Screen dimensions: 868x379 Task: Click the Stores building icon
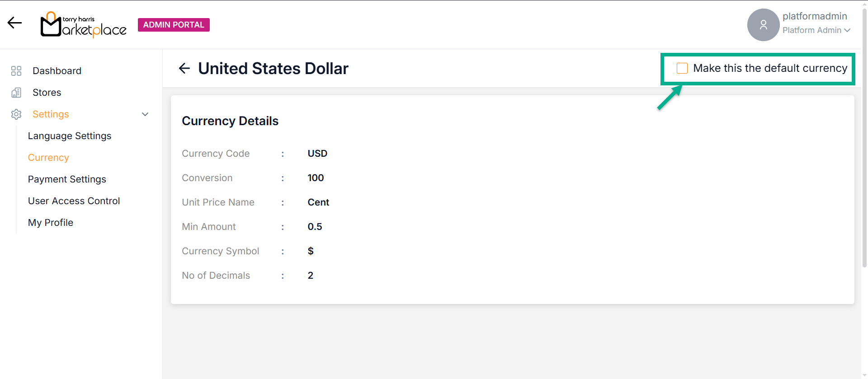pyautogui.click(x=16, y=93)
